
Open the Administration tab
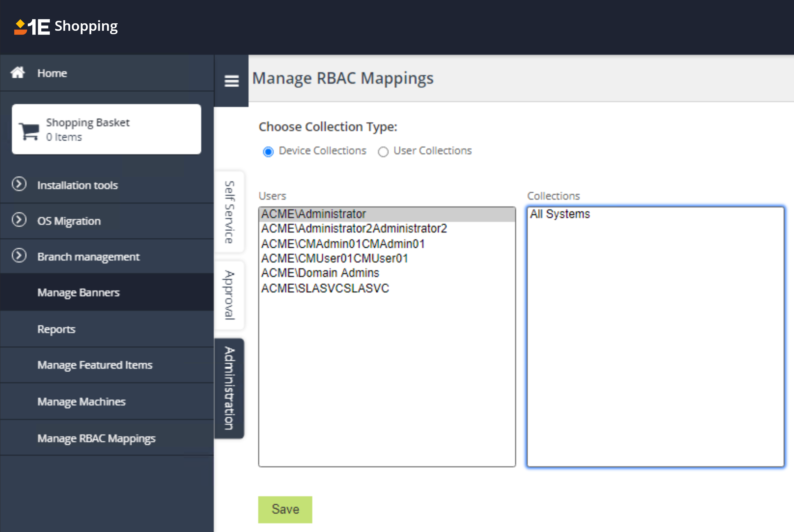pos(230,388)
